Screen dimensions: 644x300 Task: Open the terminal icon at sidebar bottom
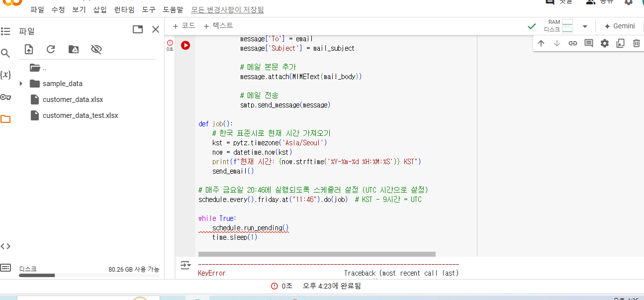pos(5,267)
